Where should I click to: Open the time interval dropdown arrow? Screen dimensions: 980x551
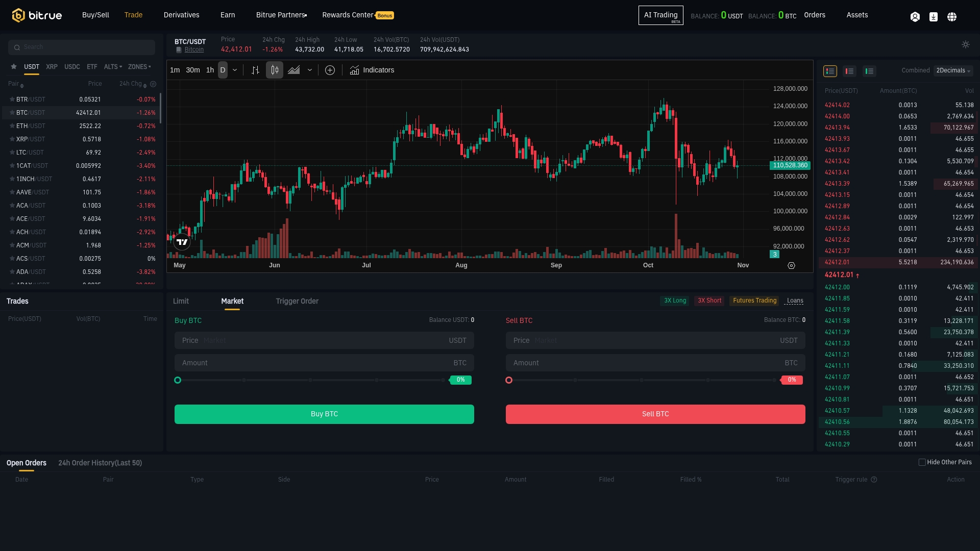(235, 70)
